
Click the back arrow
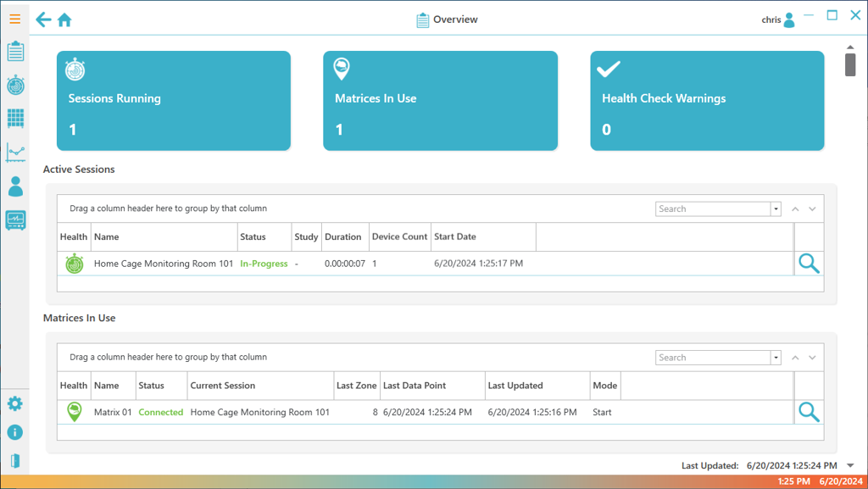(x=43, y=19)
